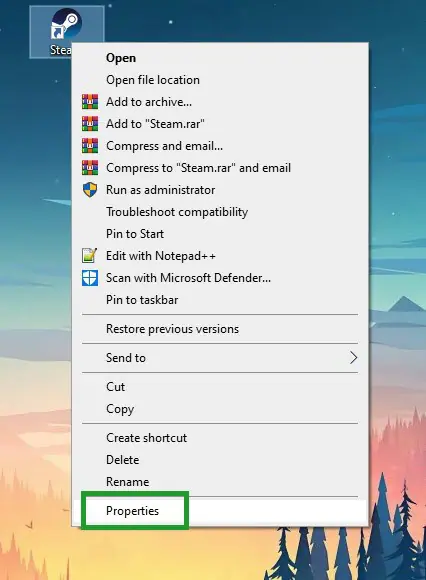The width and height of the screenshot is (426, 580).
Task: Click WinRAR icon next to Add to "Steam.rar"
Action: [90, 124]
